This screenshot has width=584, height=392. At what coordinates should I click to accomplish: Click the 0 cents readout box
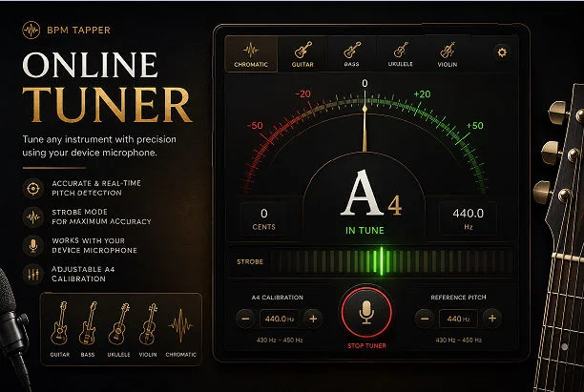pyautogui.click(x=263, y=219)
